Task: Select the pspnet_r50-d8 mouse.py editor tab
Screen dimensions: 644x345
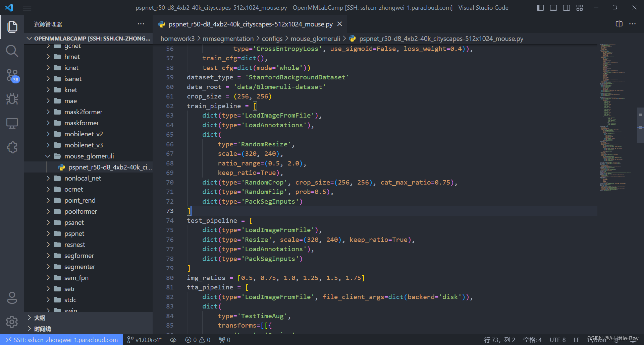Action: coord(250,24)
